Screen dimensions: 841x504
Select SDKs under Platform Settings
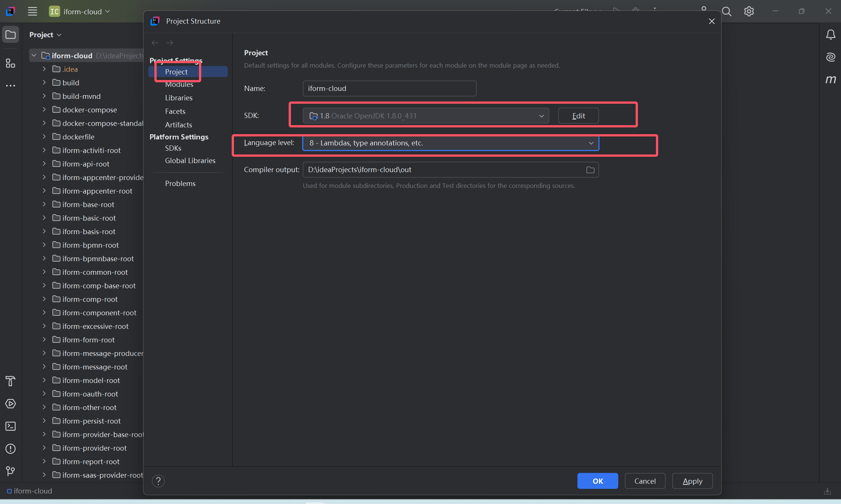pos(173,148)
